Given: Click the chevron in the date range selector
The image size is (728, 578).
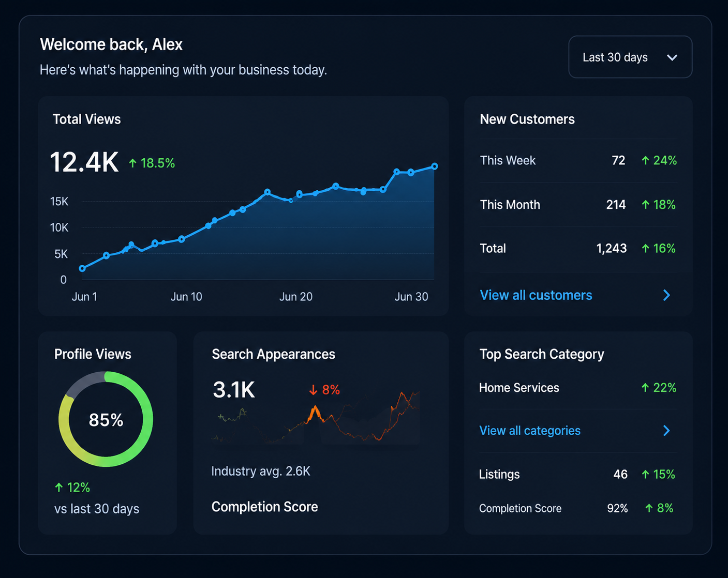Looking at the screenshot, I should pyautogui.click(x=672, y=57).
